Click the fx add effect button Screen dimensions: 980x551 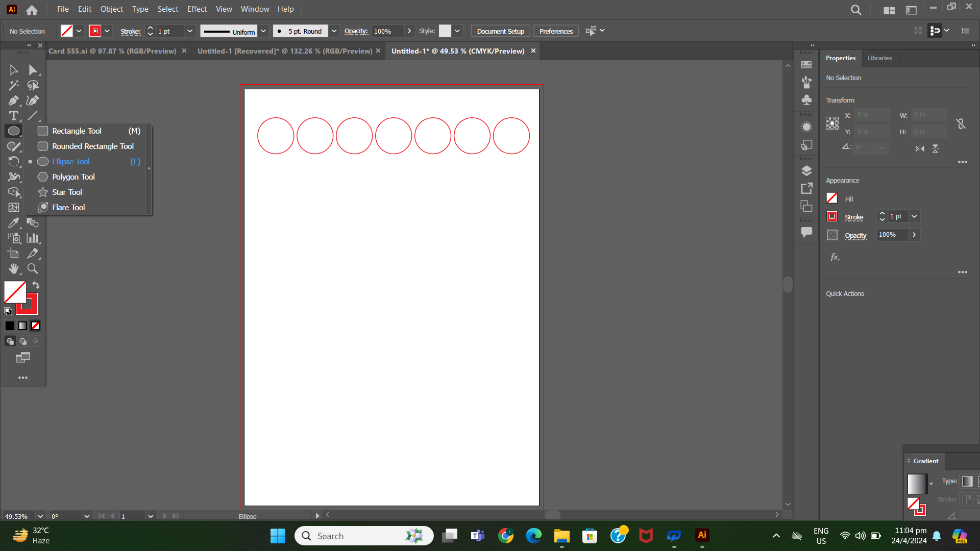click(x=835, y=257)
